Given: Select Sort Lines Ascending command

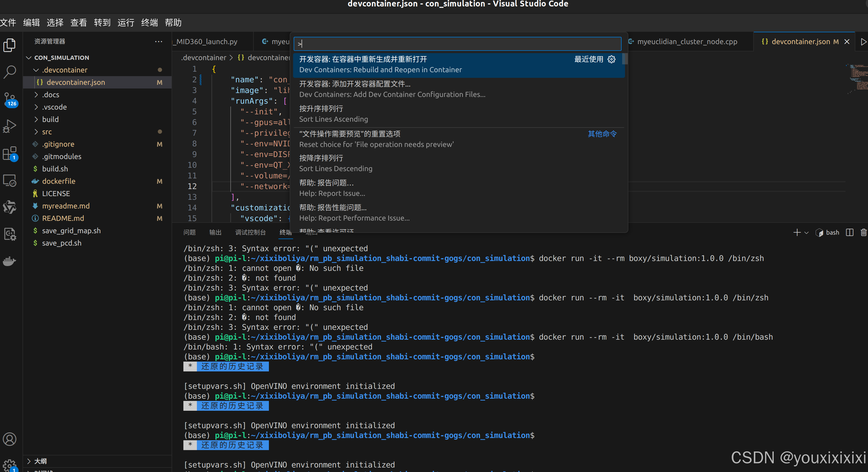Looking at the screenshot, I should click(333, 114).
